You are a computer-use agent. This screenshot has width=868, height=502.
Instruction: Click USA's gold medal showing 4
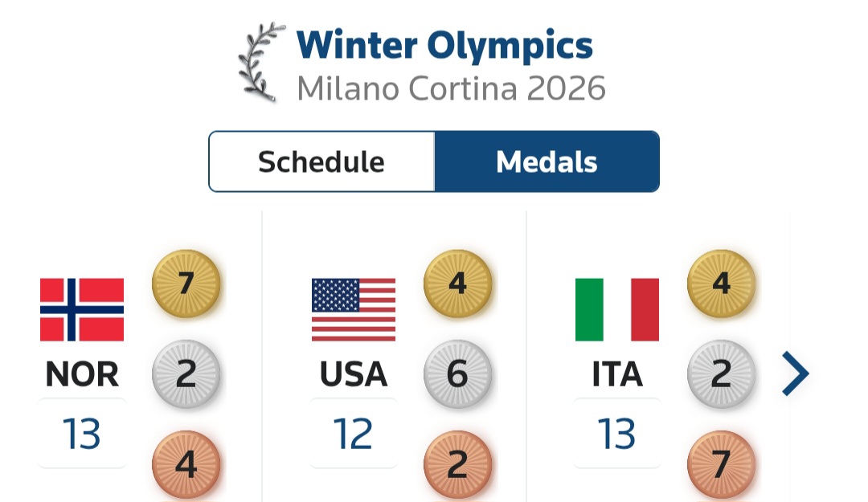pos(457,284)
